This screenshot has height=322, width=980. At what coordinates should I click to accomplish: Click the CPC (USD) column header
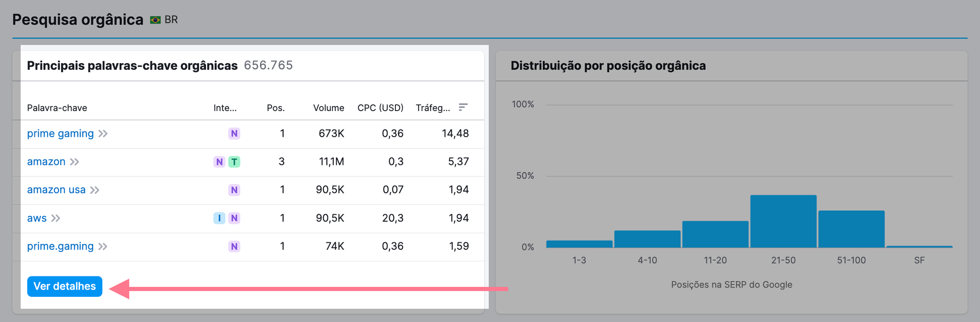pos(380,108)
